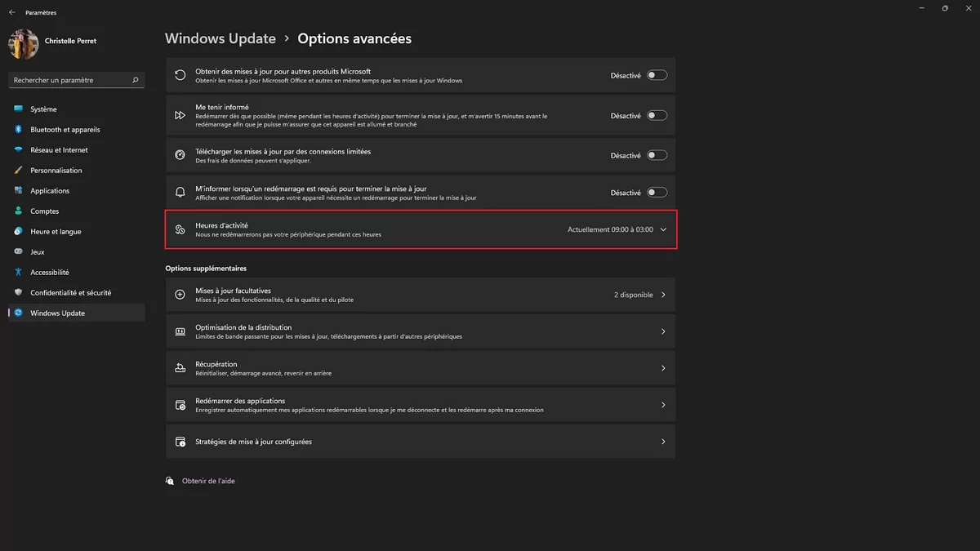Click the Windows Update breadcrumb link
Image resolution: width=980 pixels, height=551 pixels.
(x=220, y=38)
